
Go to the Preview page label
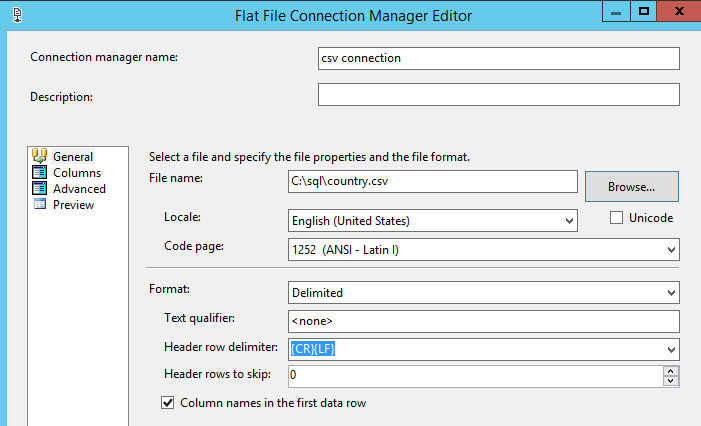74,204
